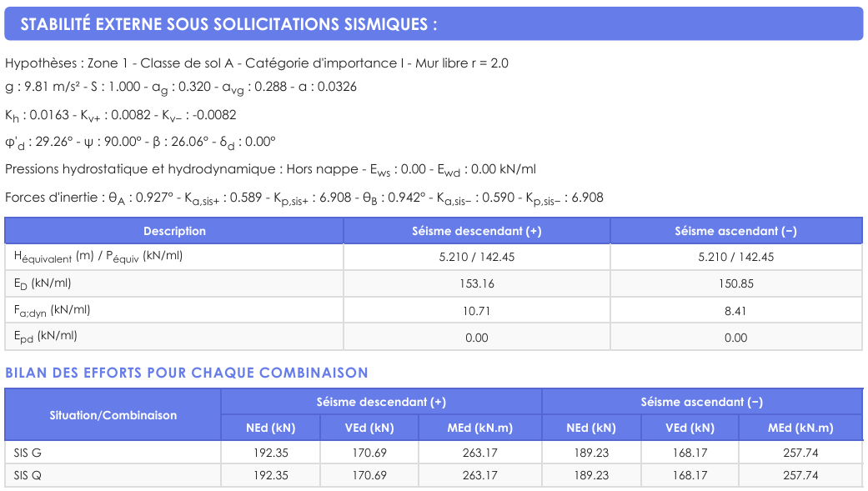The image size is (868, 491).
Task: Click 168.17 in the SIS G row
Action: click(x=690, y=453)
